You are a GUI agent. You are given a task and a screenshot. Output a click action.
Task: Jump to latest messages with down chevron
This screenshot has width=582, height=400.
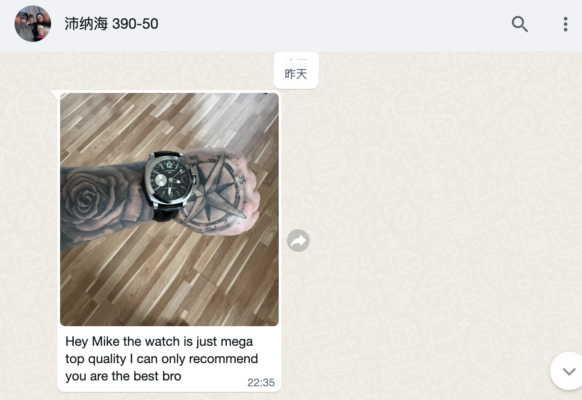click(569, 371)
